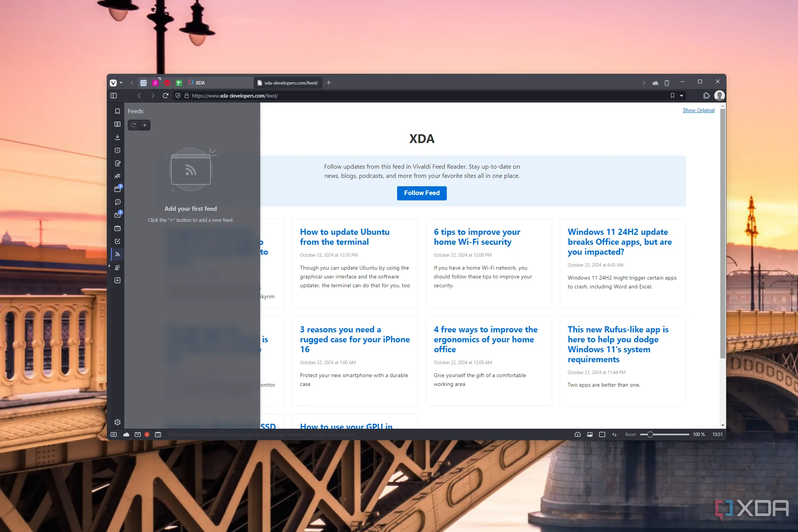Screen dimensions: 798x532
Task: Select the pink lightning pinned tab
Action: pyautogui.click(x=155, y=83)
